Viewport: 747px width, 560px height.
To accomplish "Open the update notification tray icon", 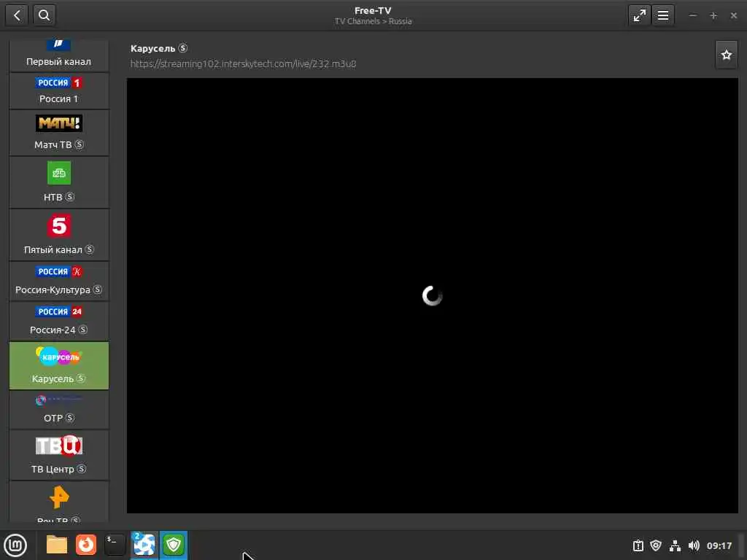I will 638,545.
